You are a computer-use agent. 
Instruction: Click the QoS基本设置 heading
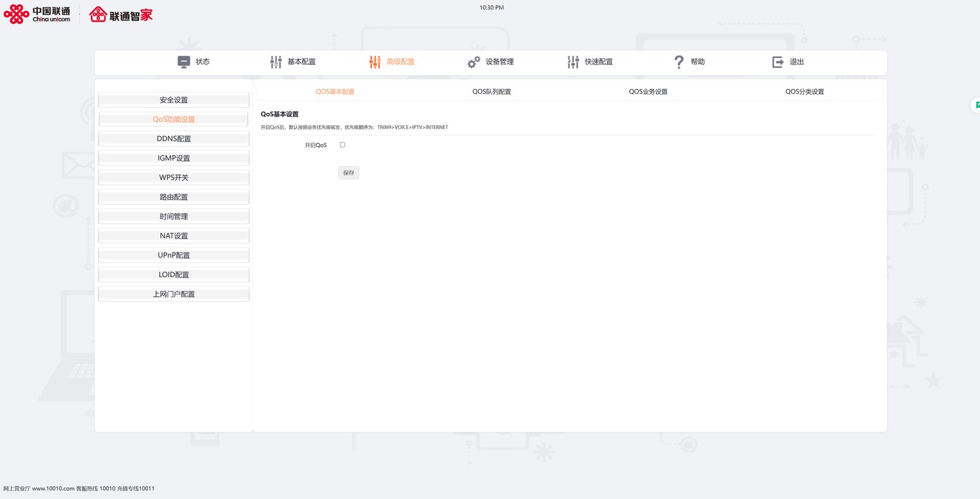(x=280, y=114)
